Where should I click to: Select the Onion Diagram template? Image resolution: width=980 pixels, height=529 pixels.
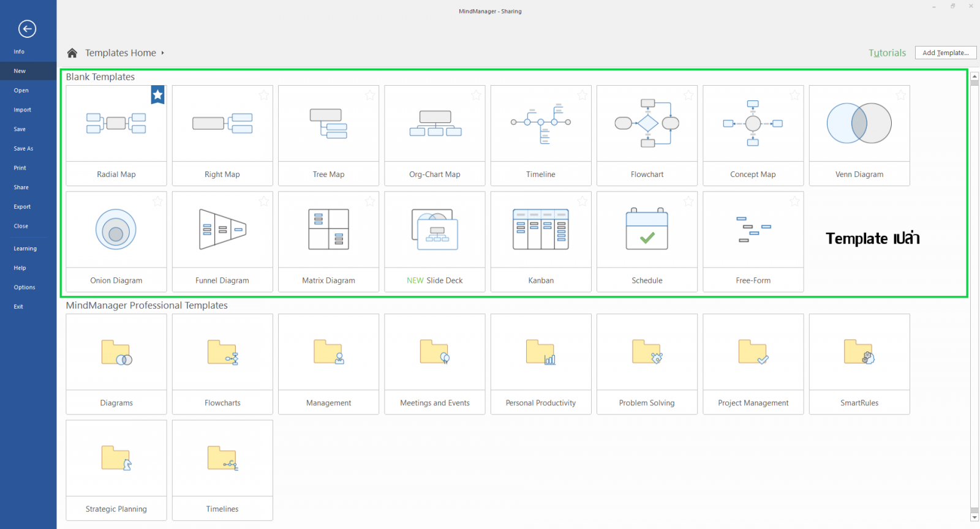(116, 242)
